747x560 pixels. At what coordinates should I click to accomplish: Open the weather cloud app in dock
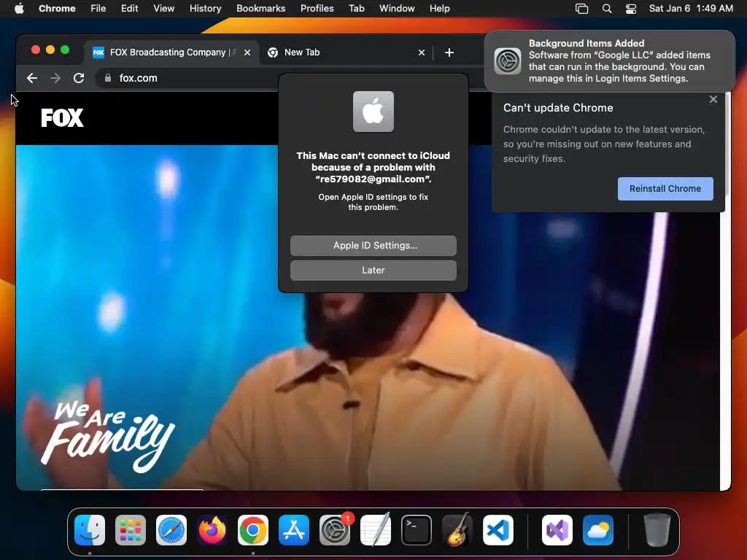[598, 529]
